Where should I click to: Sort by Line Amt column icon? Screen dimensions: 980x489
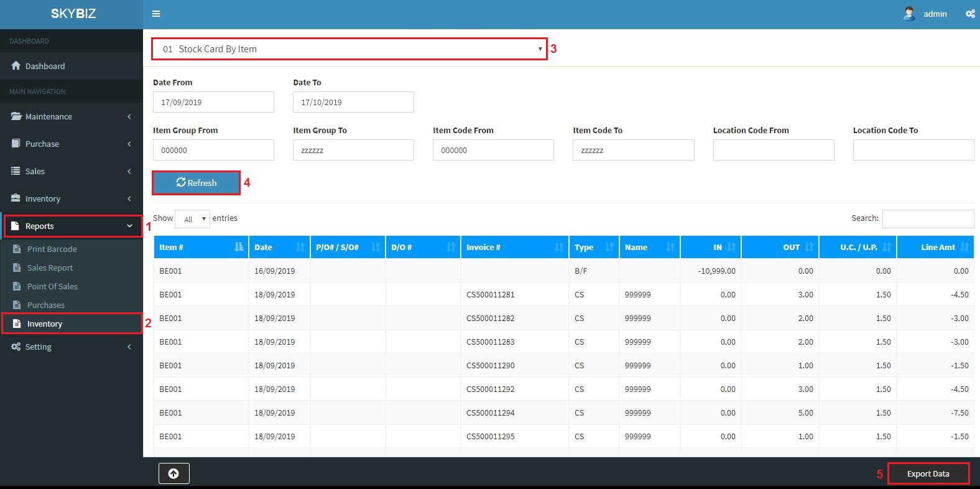tap(964, 247)
